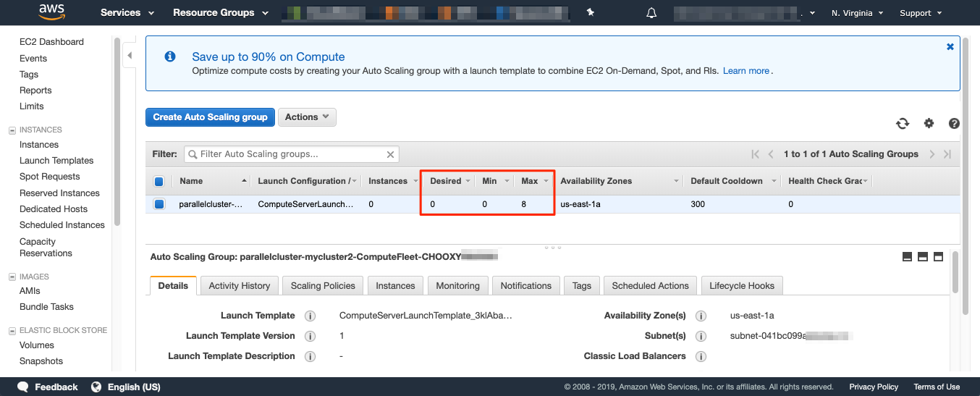Open EC2 Dashboard in sidebar

51,42
